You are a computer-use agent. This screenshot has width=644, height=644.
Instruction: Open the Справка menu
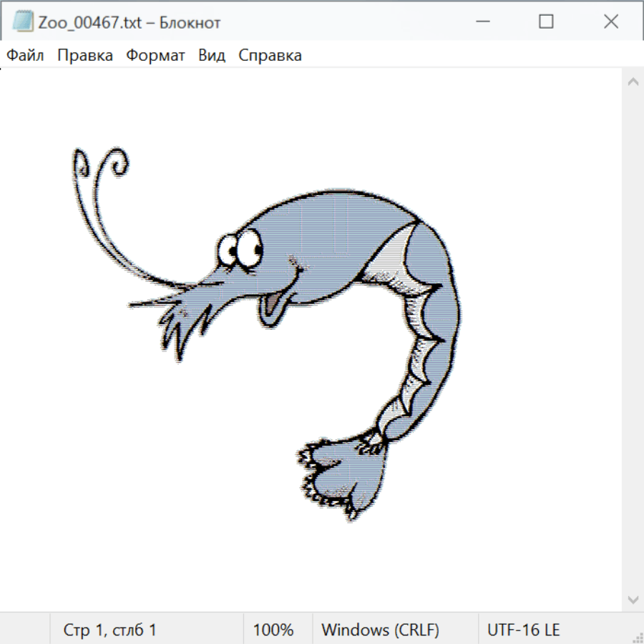click(x=270, y=56)
